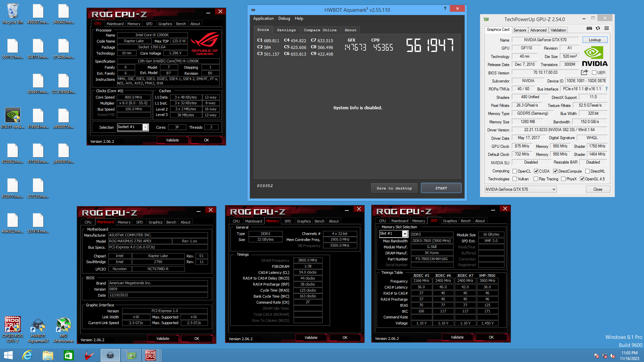Screen dimensions: 644x362
Task: Toggle the PhysX checkbox
Action: pyautogui.click(x=563, y=179)
